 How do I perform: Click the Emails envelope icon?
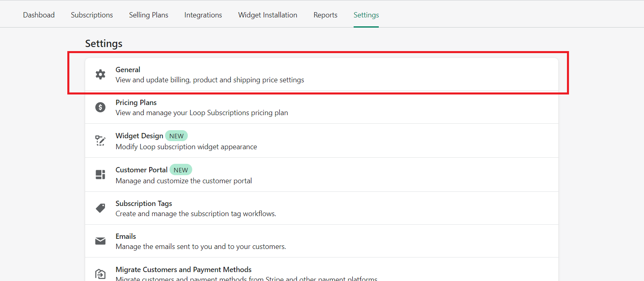pyautogui.click(x=100, y=241)
